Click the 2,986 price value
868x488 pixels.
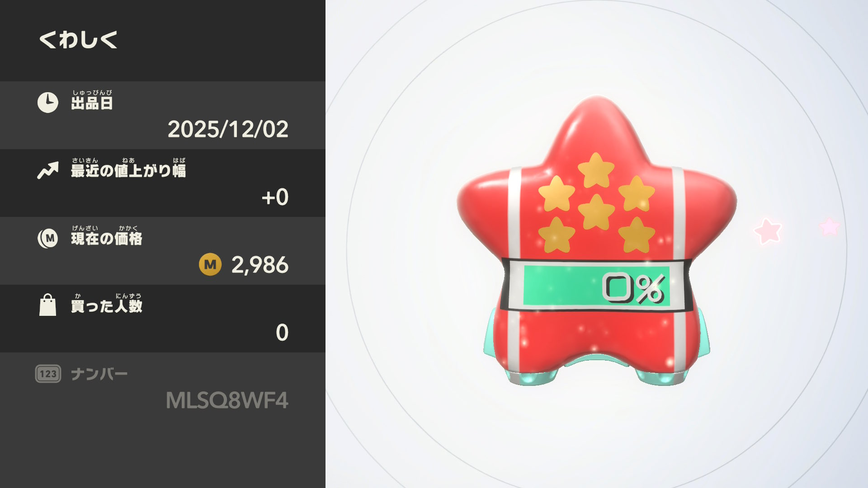point(260,265)
